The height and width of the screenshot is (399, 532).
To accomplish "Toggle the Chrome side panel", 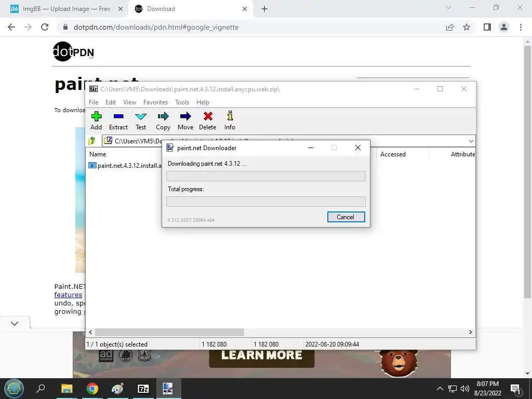I will 487,27.
